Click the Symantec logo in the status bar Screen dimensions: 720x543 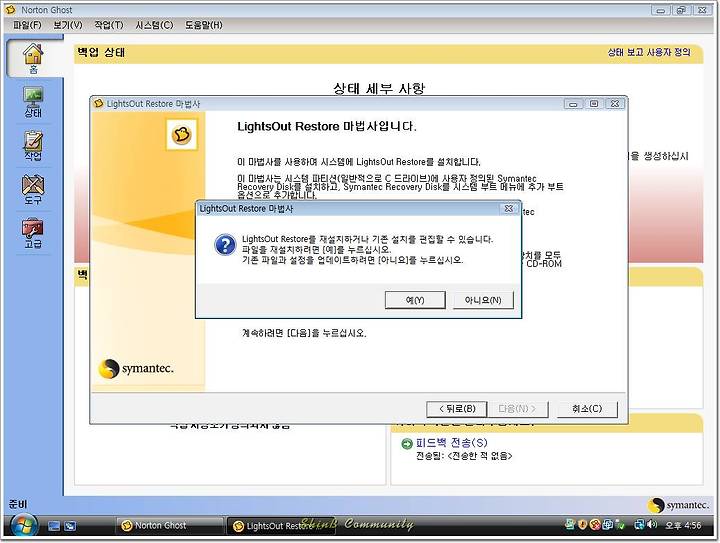678,505
